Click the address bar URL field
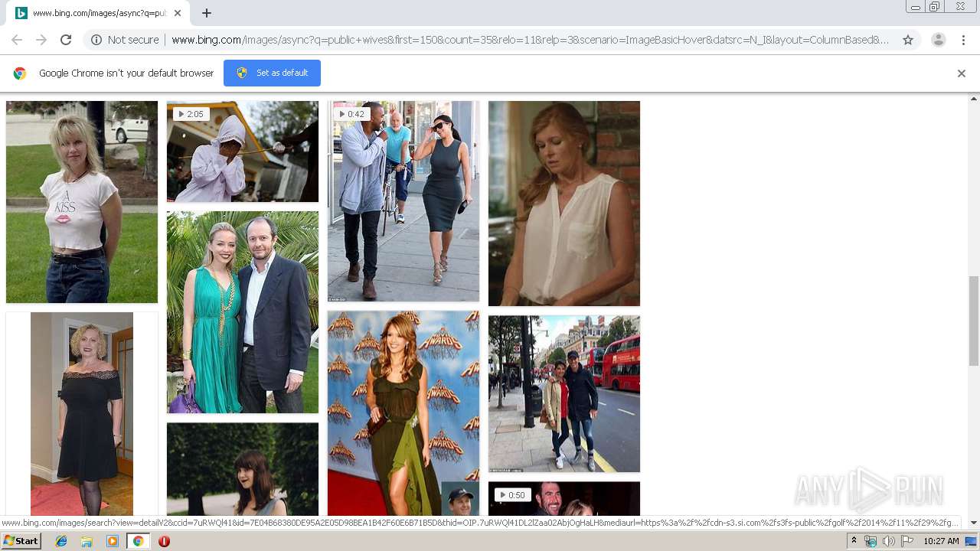Viewport: 980px width, 551px height. [530, 40]
